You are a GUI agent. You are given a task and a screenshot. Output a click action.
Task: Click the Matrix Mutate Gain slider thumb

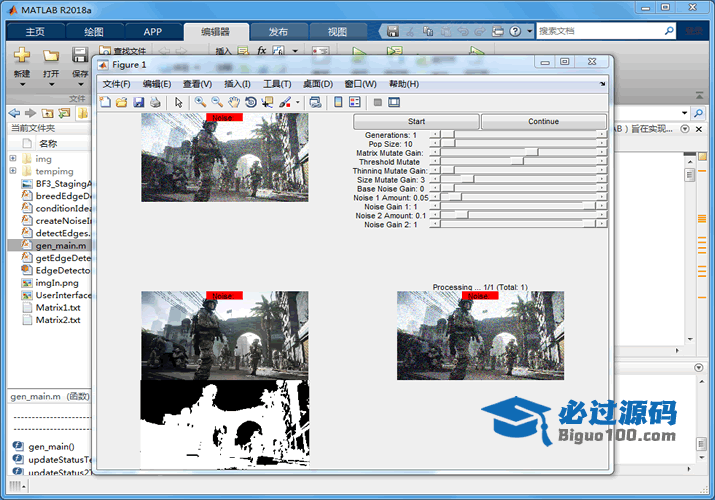click(531, 152)
